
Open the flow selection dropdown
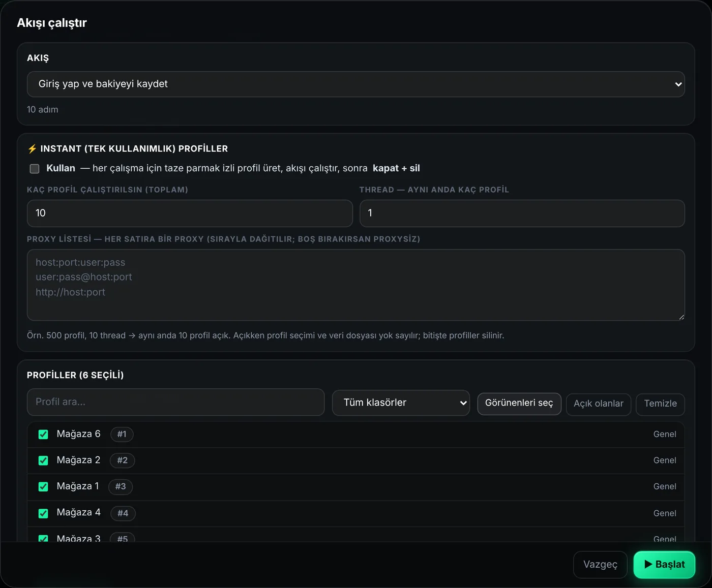(x=355, y=84)
